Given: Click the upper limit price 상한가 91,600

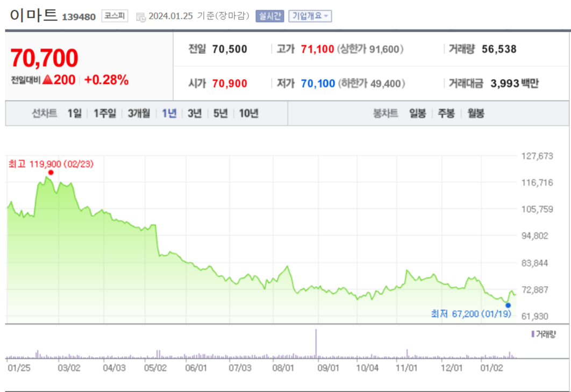Looking at the screenshot, I should [x=370, y=49].
